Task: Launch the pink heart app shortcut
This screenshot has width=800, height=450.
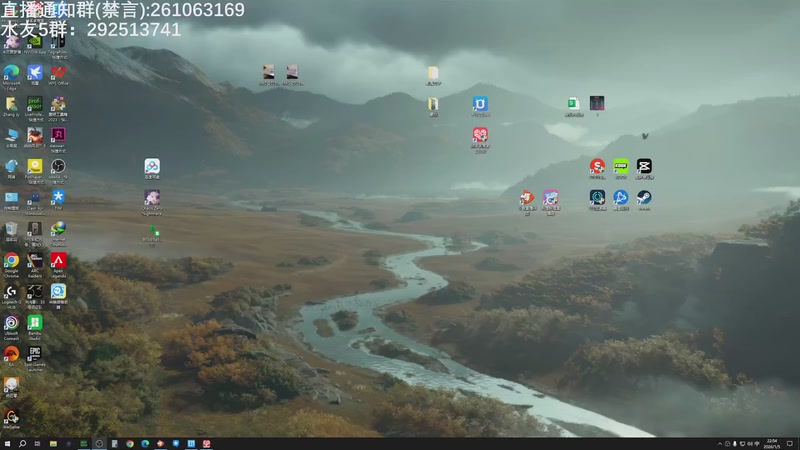Action: [x=480, y=140]
